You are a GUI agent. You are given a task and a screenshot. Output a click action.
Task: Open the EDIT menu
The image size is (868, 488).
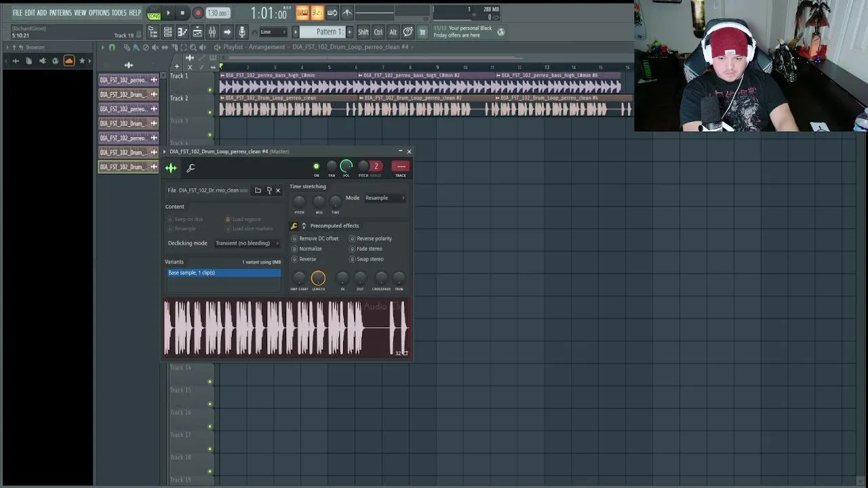(x=30, y=13)
